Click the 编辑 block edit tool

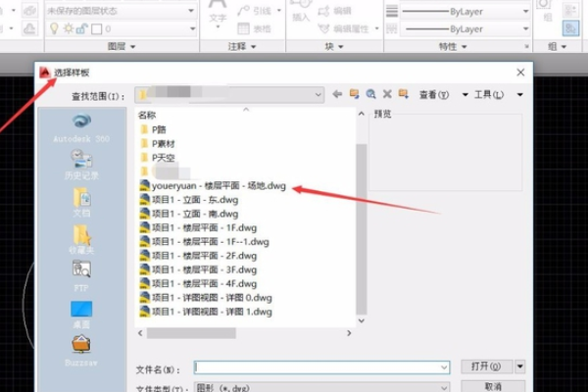tap(334, 11)
